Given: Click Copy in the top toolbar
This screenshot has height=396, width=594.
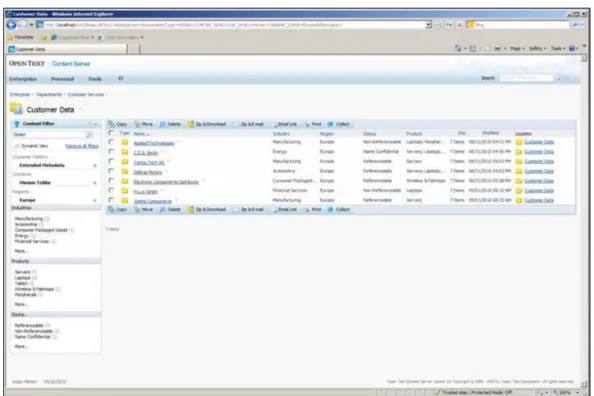Looking at the screenshot, I should coord(117,124).
